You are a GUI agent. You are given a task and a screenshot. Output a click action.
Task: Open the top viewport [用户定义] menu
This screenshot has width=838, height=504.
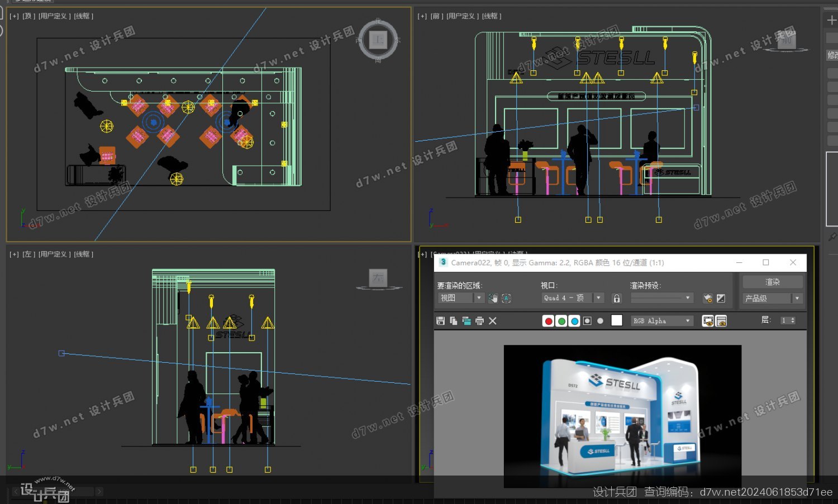(54, 16)
